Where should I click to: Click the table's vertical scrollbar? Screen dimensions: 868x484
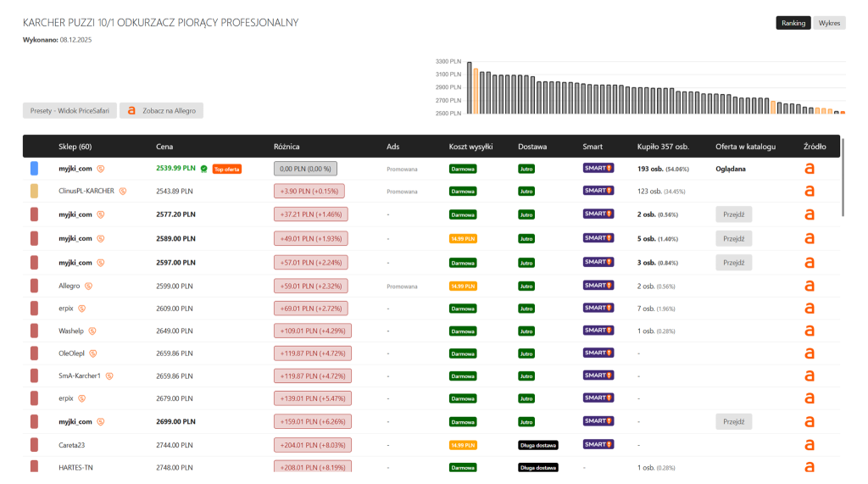coord(843,186)
